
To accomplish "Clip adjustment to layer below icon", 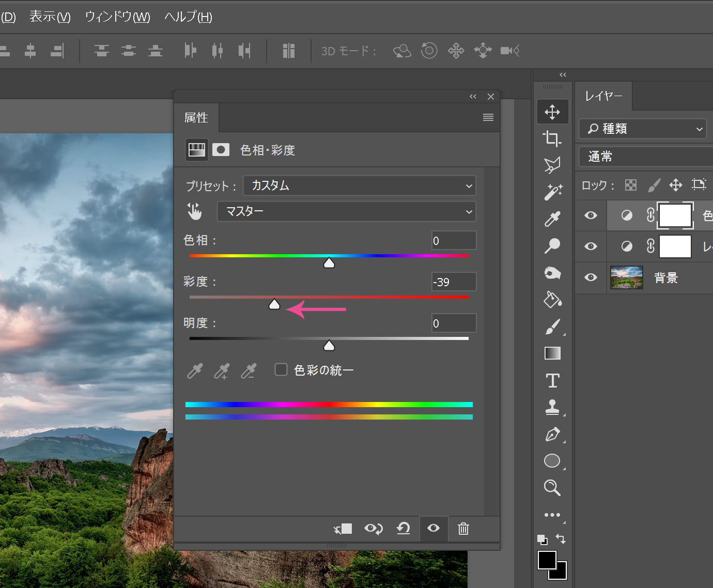I will pos(343,529).
